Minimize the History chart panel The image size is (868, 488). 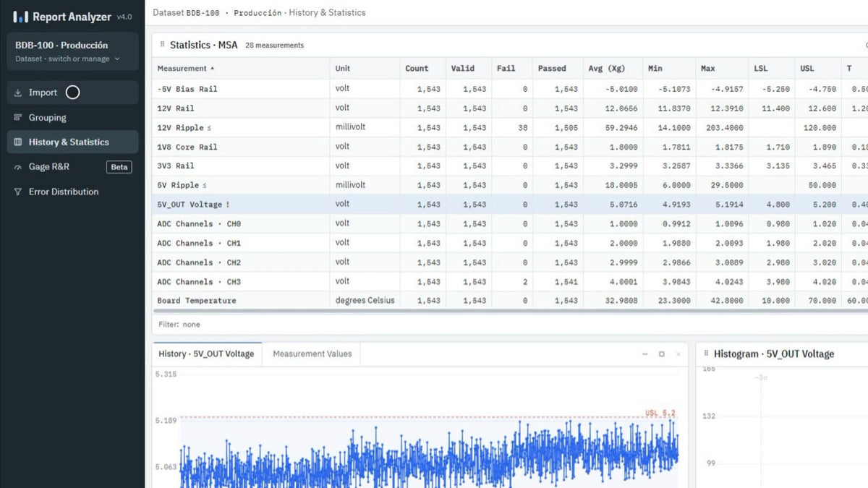644,354
